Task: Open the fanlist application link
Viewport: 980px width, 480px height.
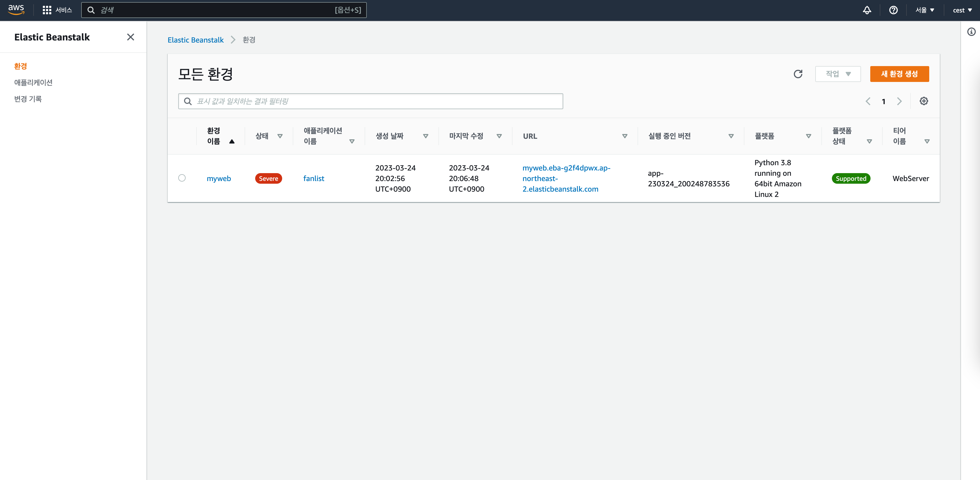Action: coord(314,178)
